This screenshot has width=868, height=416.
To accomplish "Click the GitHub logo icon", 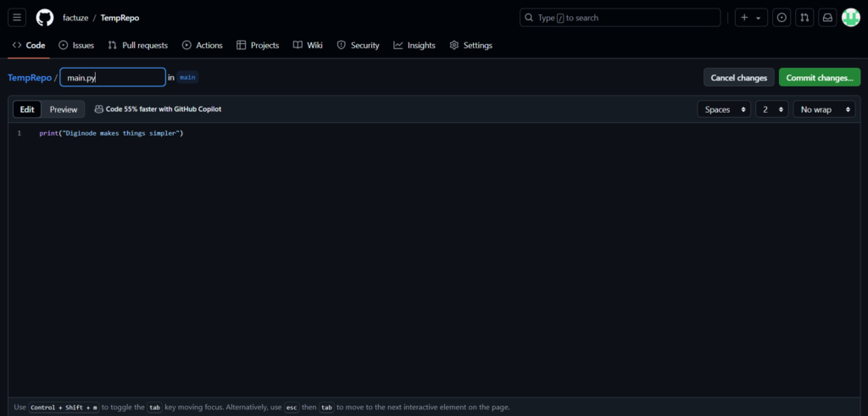I will pyautogui.click(x=45, y=18).
